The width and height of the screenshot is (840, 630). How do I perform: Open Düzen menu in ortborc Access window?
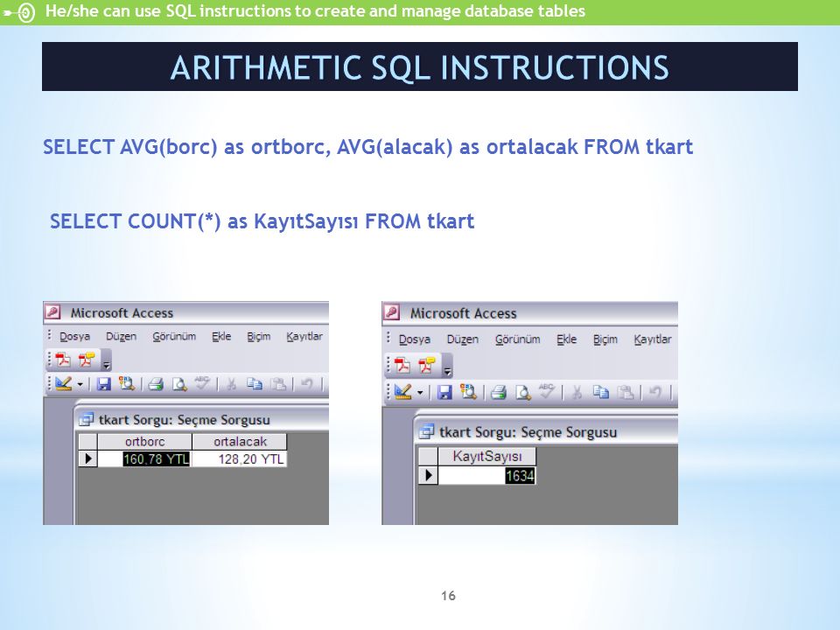pos(121,336)
